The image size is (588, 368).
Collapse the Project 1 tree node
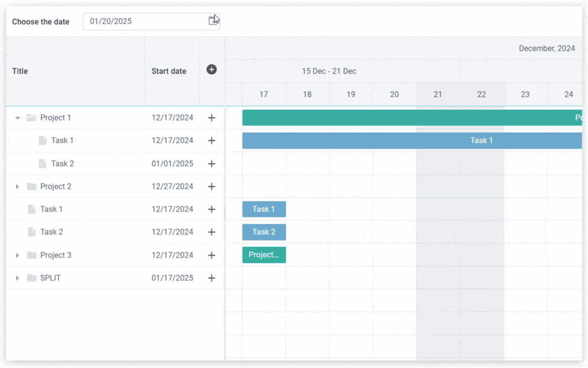(18, 118)
